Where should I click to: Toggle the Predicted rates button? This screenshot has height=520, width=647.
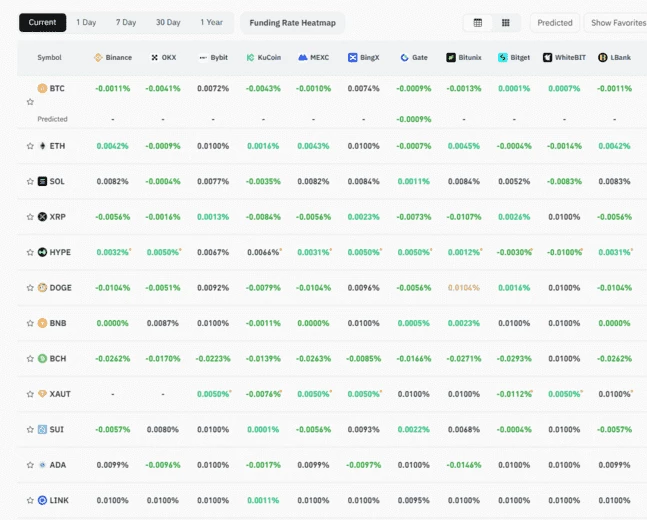point(555,22)
